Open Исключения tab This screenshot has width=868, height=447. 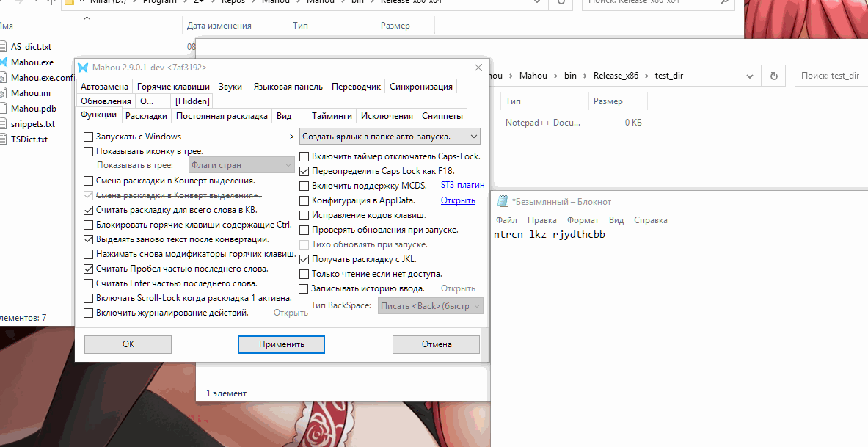387,116
